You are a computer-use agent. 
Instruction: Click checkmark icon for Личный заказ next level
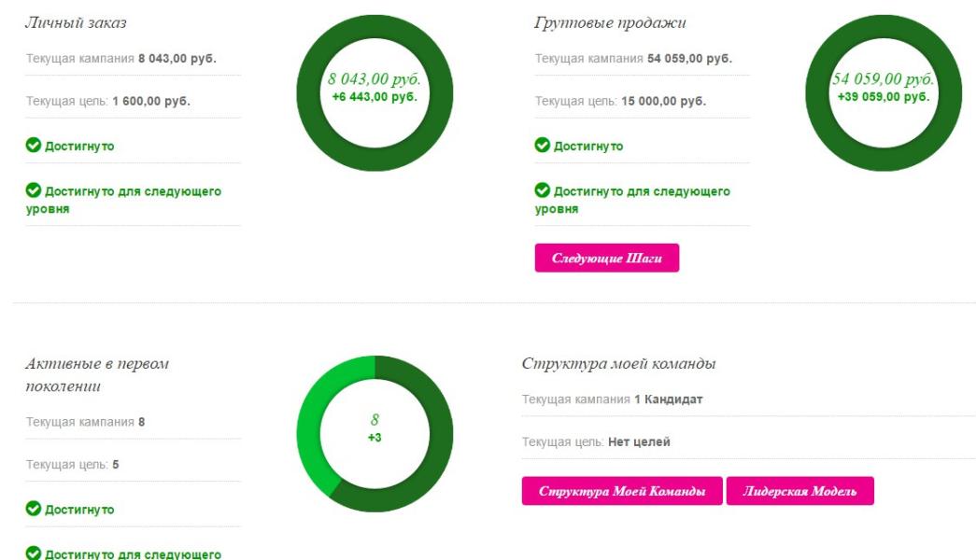[x=34, y=191]
